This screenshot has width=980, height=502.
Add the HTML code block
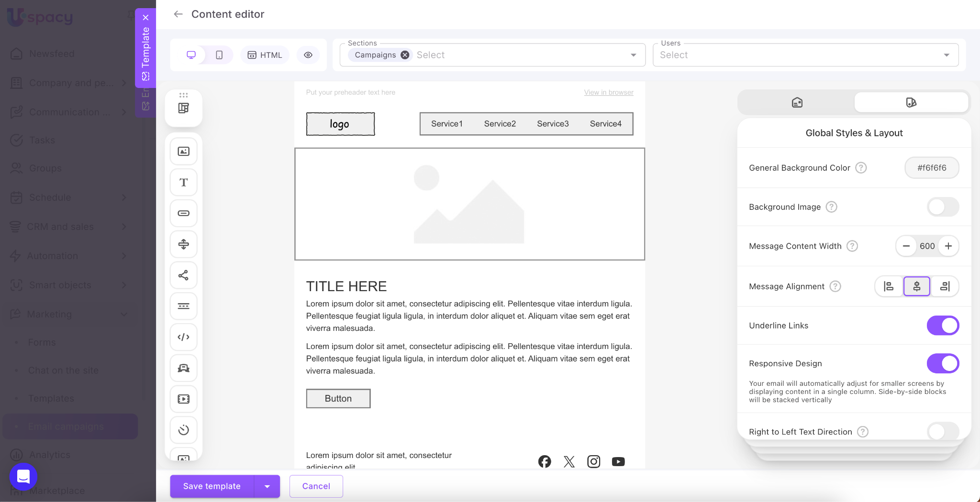click(183, 337)
